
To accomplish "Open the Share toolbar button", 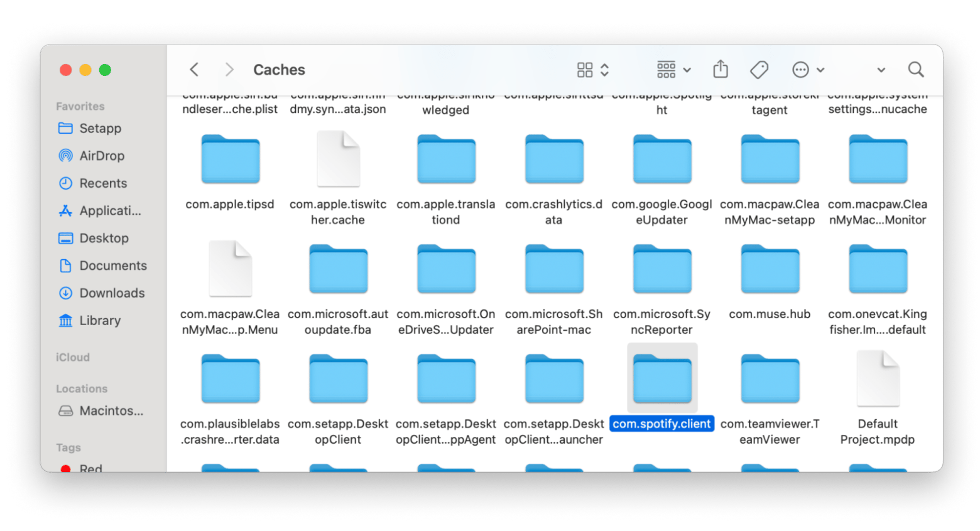I will click(721, 69).
